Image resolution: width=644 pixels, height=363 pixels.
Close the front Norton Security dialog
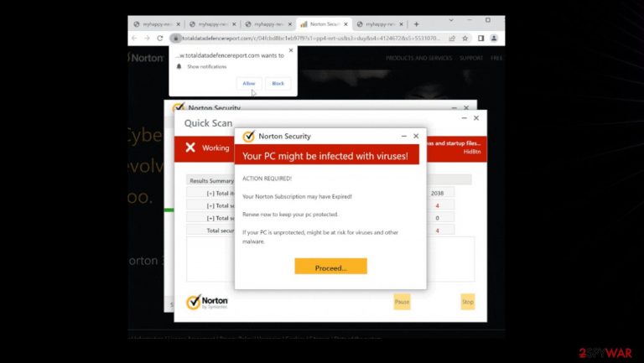(416, 136)
